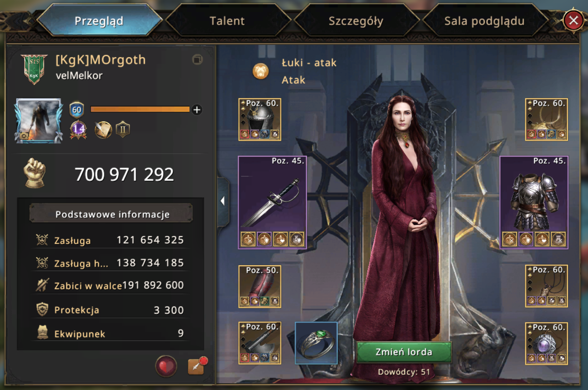Select the green gem ring slot
The width and height of the screenshot is (588, 390).
click(x=316, y=343)
